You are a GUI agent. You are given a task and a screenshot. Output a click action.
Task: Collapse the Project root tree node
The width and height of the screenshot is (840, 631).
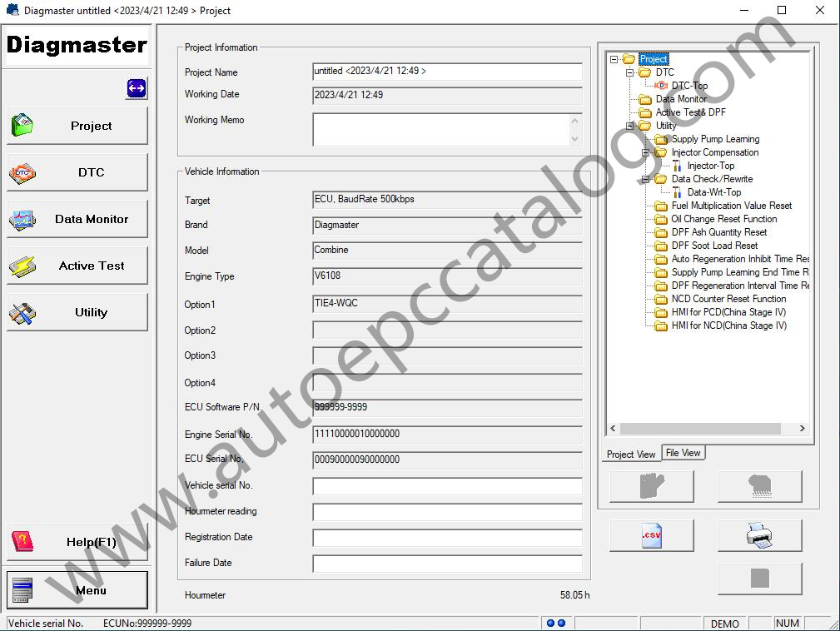coord(614,59)
